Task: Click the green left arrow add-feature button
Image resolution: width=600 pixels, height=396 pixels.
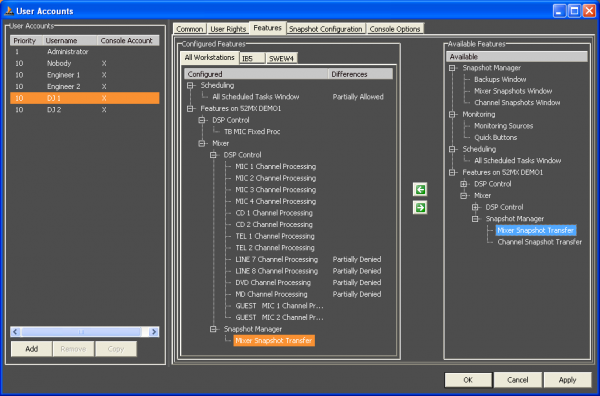Action: 420,189
